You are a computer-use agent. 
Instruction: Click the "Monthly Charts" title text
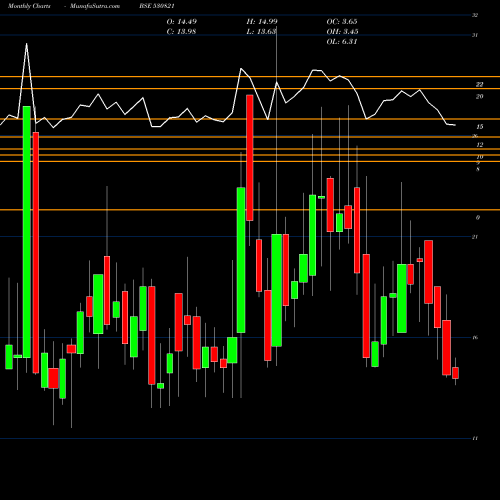tap(29, 6)
